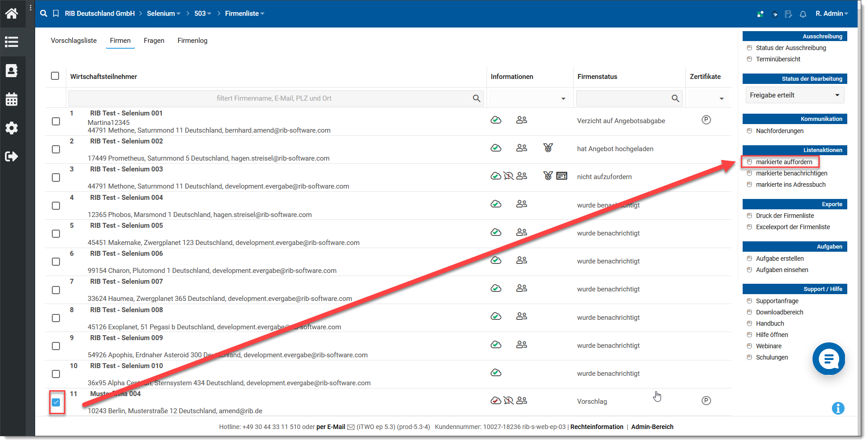
Task: Click the blue info icon
Action: tap(838, 408)
